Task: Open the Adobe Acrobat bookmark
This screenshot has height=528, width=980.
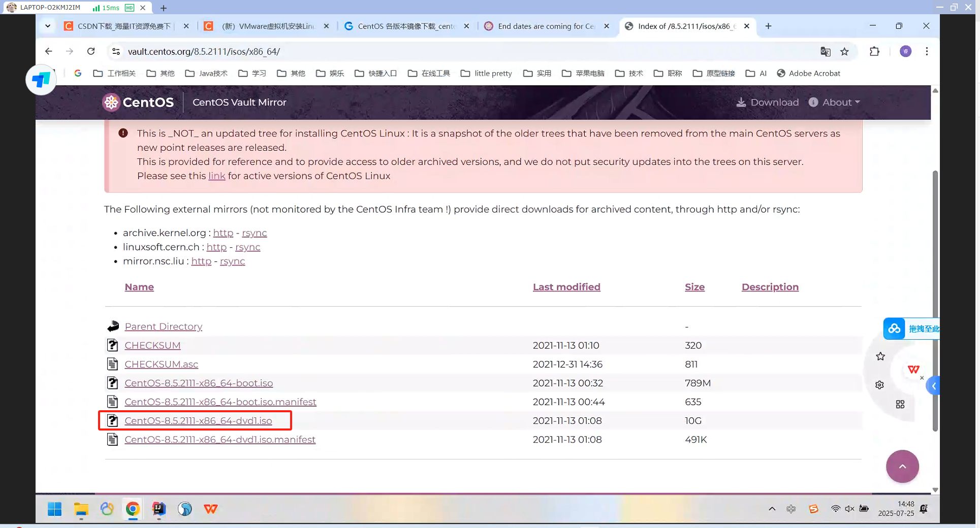Action: [x=808, y=73]
